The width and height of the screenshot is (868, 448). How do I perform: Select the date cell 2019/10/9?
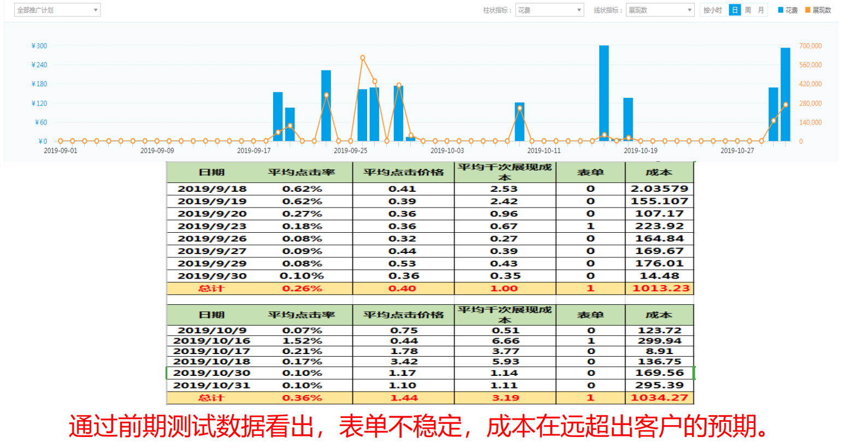click(212, 331)
